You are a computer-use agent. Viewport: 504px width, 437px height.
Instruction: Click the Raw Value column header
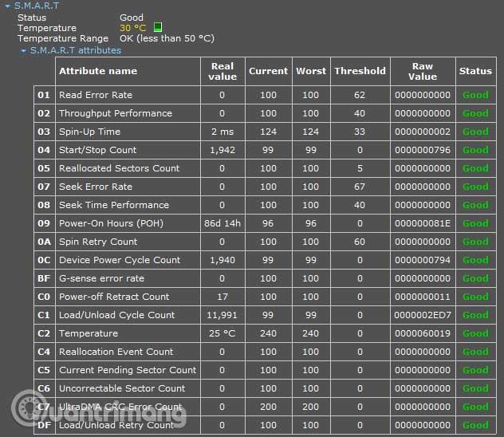click(x=423, y=71)
